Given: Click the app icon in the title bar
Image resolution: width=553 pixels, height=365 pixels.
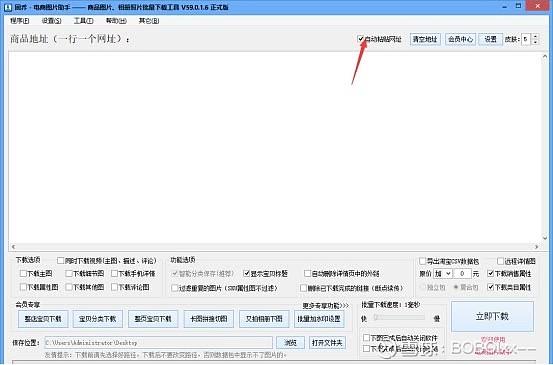Looking at the screenshot, I should (x=8, y=7).
